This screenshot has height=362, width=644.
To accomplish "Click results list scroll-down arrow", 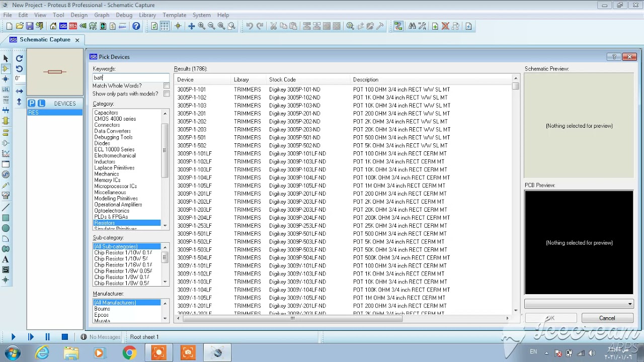I will (516, 311).
